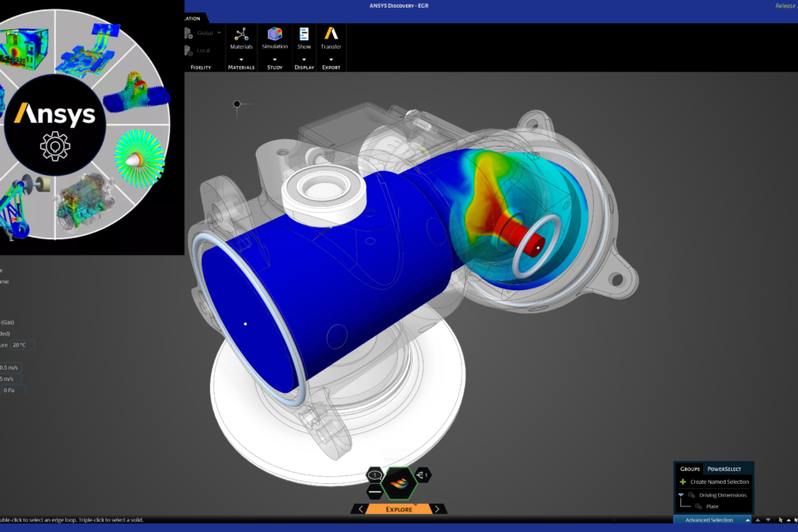Image resolution: width=798 pixels, height=532 pixels.
Task: Click the green selection cursor icon
Action: coord(780,520)
